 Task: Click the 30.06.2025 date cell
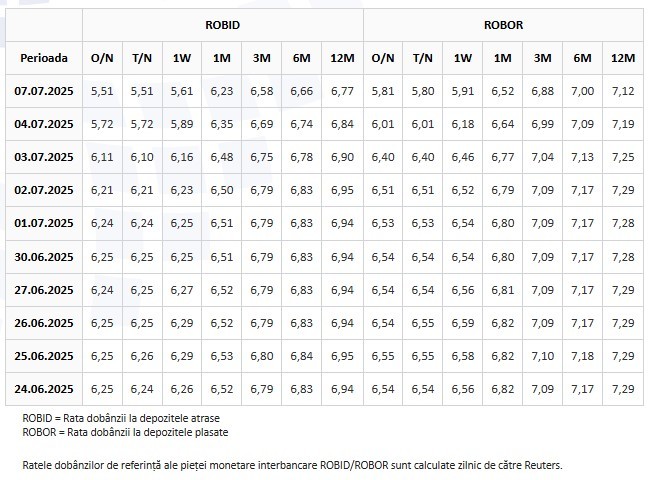coord(44,257)
